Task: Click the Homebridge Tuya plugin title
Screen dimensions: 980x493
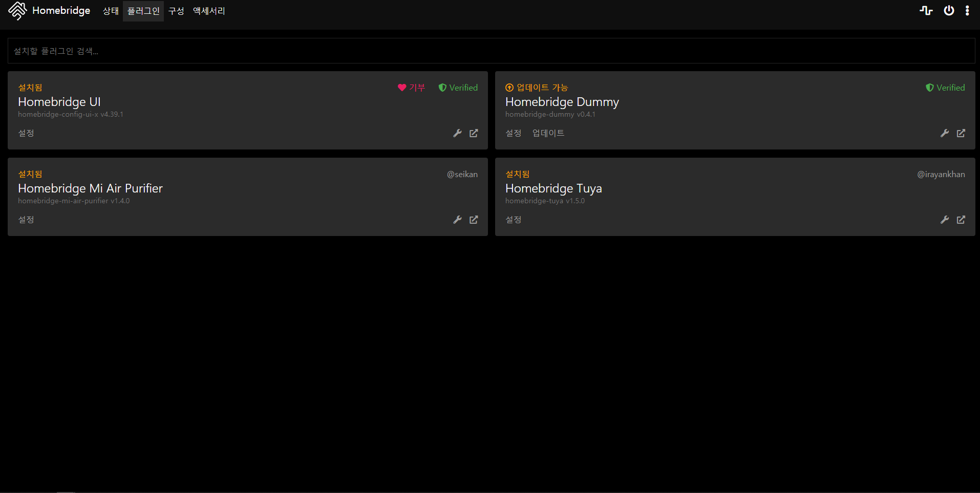Action: [553, 188]
